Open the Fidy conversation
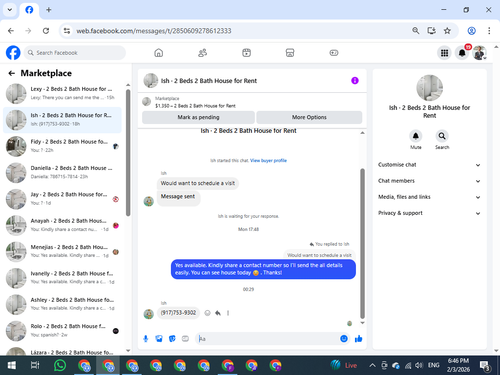 click(x=62, y=146)
